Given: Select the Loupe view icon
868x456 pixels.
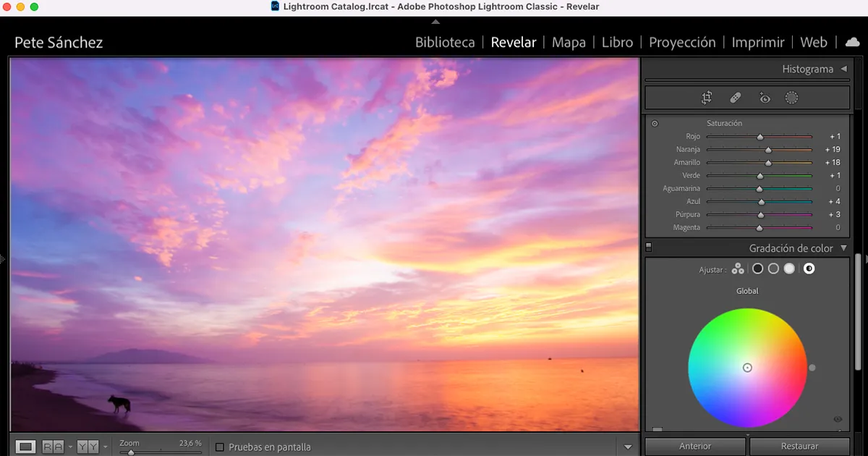Looking at the screenshot, I should pos(26,447).
